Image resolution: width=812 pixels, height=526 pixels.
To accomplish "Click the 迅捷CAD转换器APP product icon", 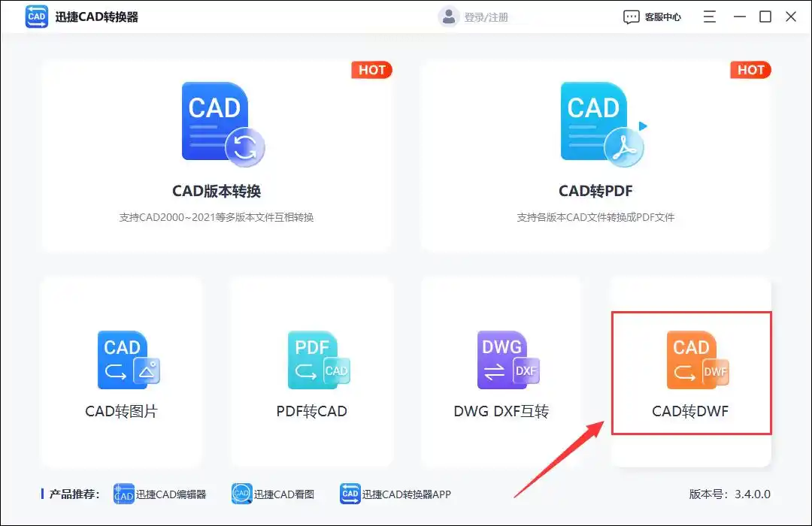I will point(350,494).
